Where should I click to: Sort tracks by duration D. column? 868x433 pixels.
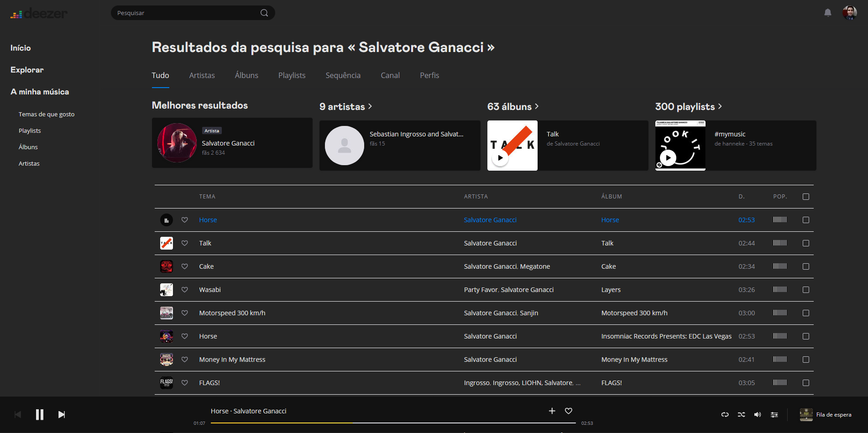(742, 197)
